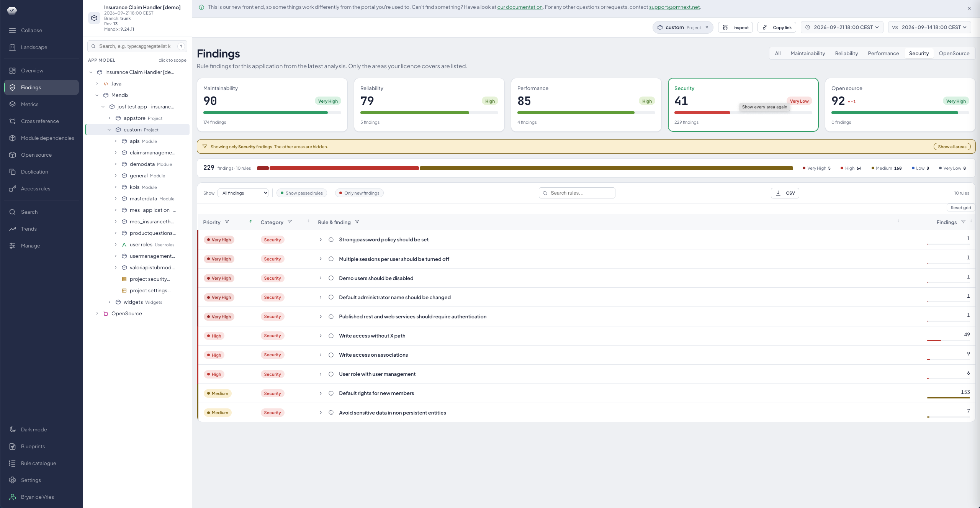Screen dimensions: 980x508
Task: Switch to the Maintainability tab
Action: coord(808,53)
